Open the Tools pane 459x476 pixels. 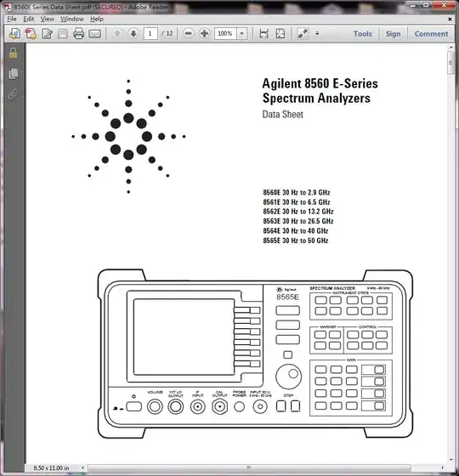(x=362, y=34)
